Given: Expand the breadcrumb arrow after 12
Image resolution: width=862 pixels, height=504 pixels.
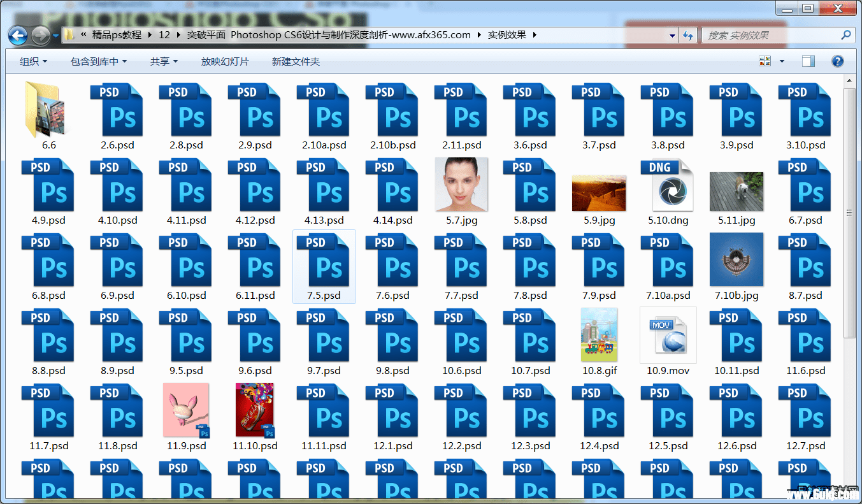Looking at the screenshot, I should point(178,35).
